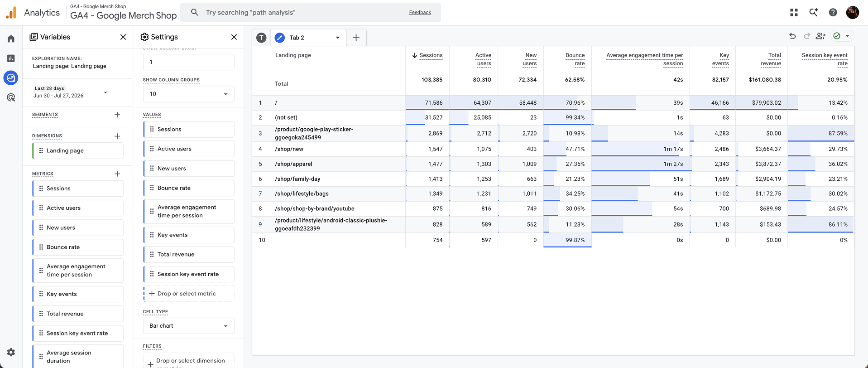This screenshot has width=868, height=368.
Task: Open the Cell Type Bar chart dropdown
Action: (x=189, y=326)
